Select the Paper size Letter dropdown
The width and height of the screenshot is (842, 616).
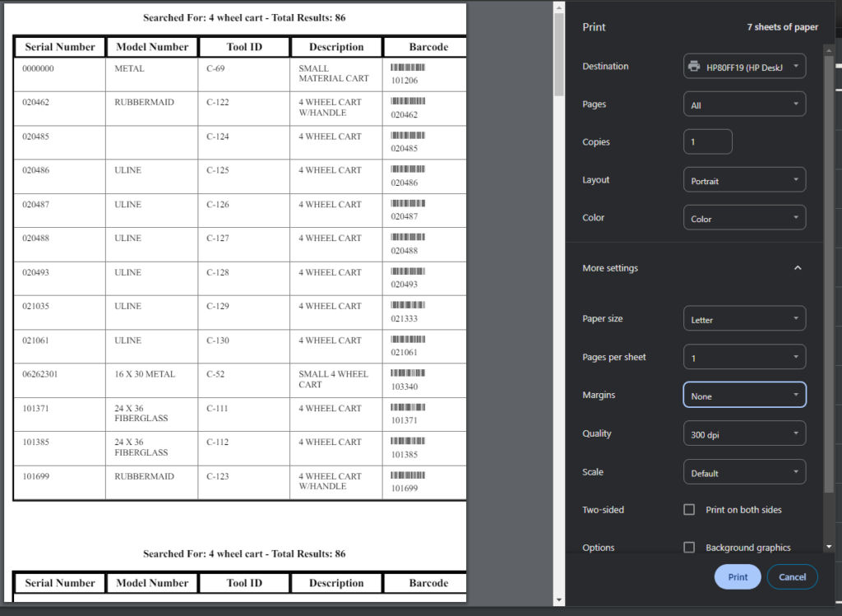tap(744, 319)
